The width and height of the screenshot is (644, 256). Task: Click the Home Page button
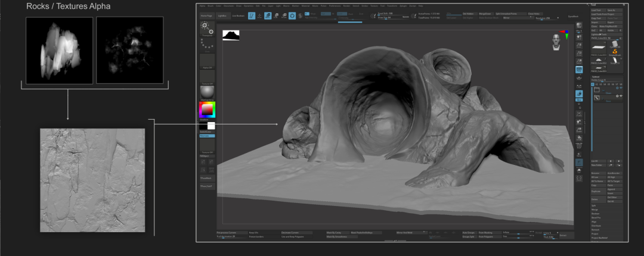[207, 15]
